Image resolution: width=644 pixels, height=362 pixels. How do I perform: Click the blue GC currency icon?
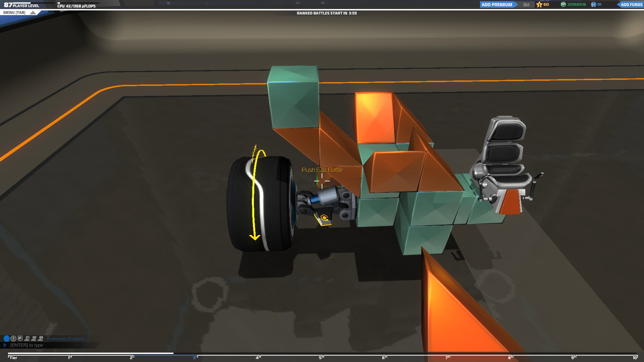594,5
